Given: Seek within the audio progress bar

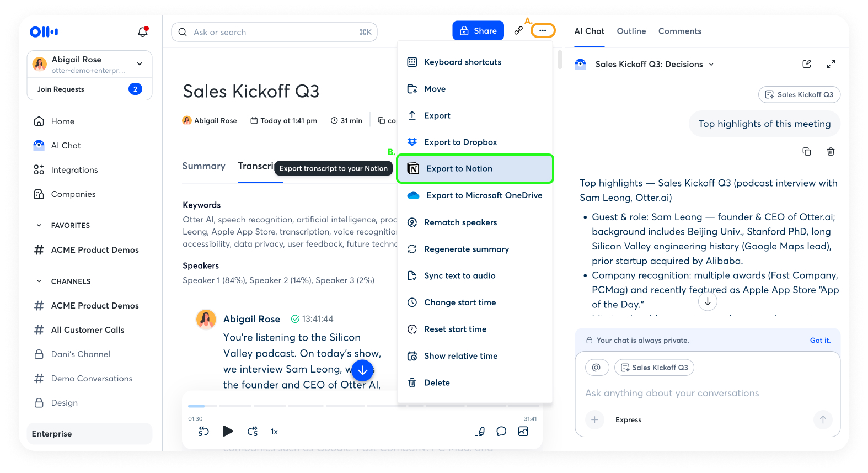Looking at the screenshot, I should coord(362,406).
